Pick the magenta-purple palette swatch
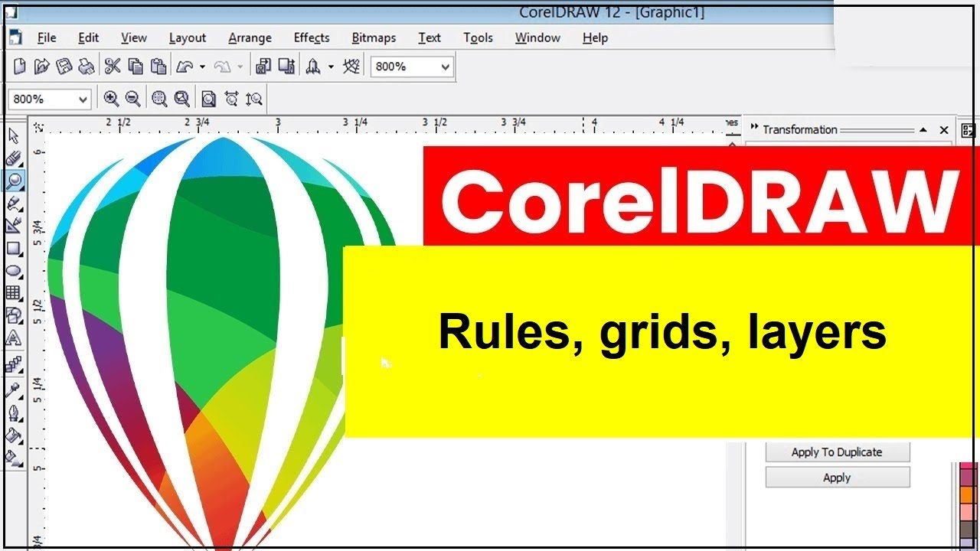980x551 pixels. pyautogui.click(x=968, y=478)
